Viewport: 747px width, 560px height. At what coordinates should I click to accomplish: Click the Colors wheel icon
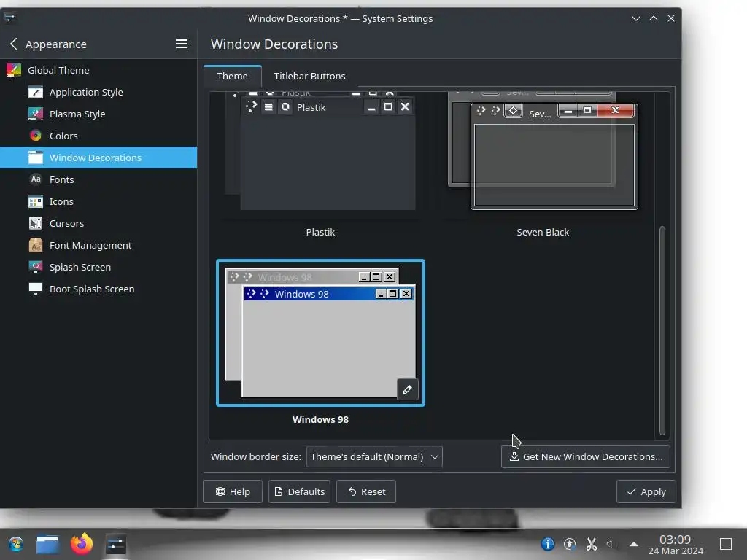coord(35,136)
